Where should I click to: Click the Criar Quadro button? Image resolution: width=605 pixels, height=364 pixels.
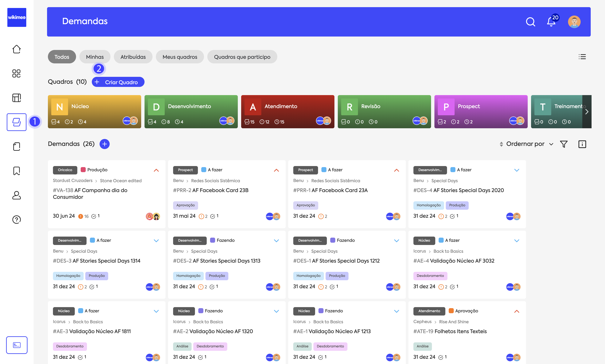coord(118,82)
